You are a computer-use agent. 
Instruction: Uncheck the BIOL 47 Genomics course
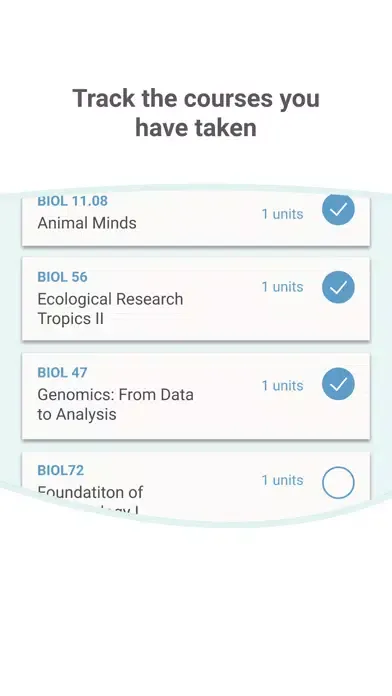click(x=338, y=384)
